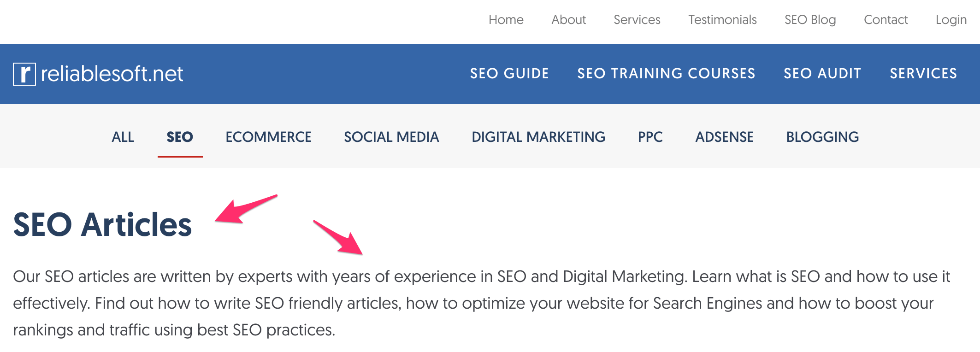Viewport: 980px width, 352px height.
Task: Click SERVICES in the blue header
Action: (x=923, y=74)
